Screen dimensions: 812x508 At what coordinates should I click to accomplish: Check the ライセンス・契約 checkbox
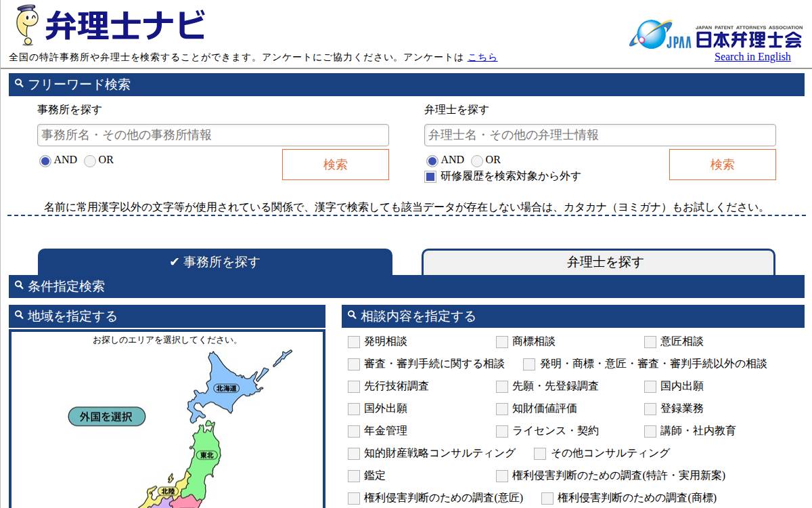(x=502, y=431)
